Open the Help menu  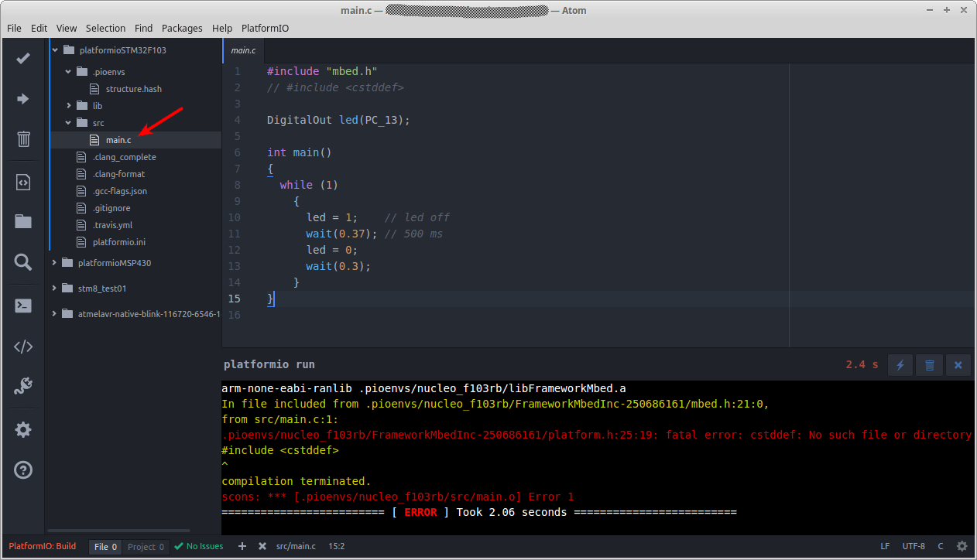tap(222, 28)
